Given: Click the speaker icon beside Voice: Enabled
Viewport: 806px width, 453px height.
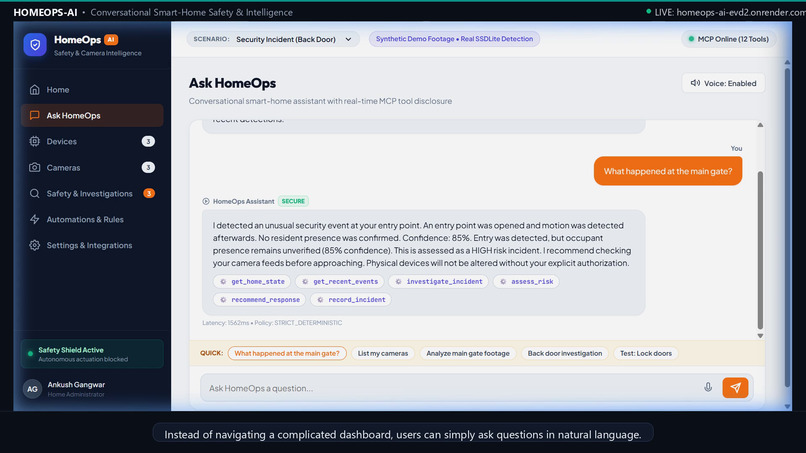Looking at the screenshot, I should pos(695,83).
